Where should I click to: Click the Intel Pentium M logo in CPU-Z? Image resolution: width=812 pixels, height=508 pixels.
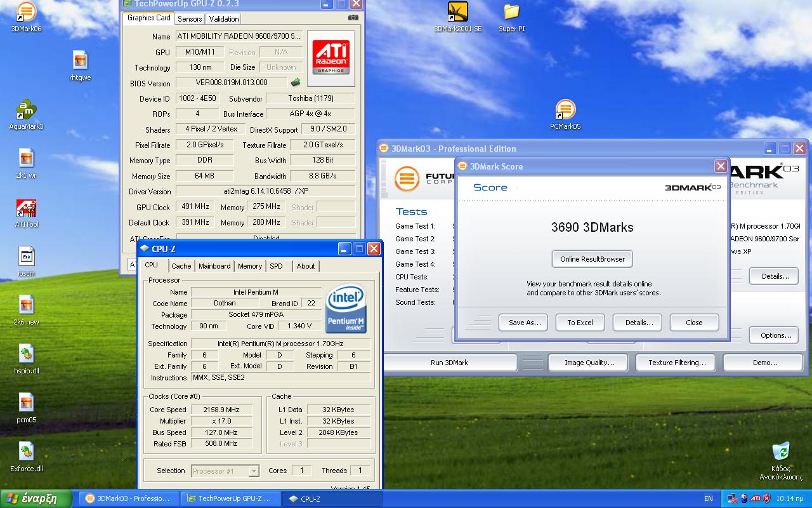[346, 309]
